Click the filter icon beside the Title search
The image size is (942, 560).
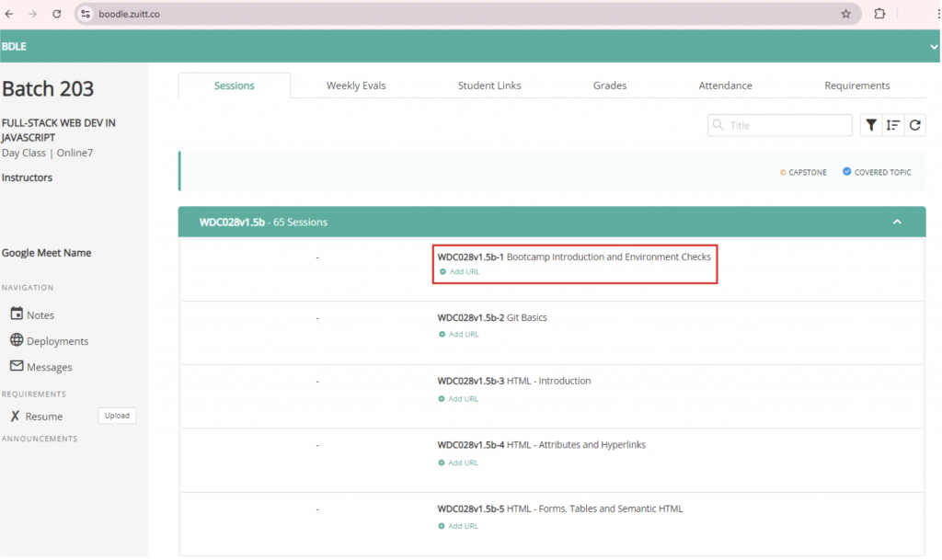(x=870, y=126)
